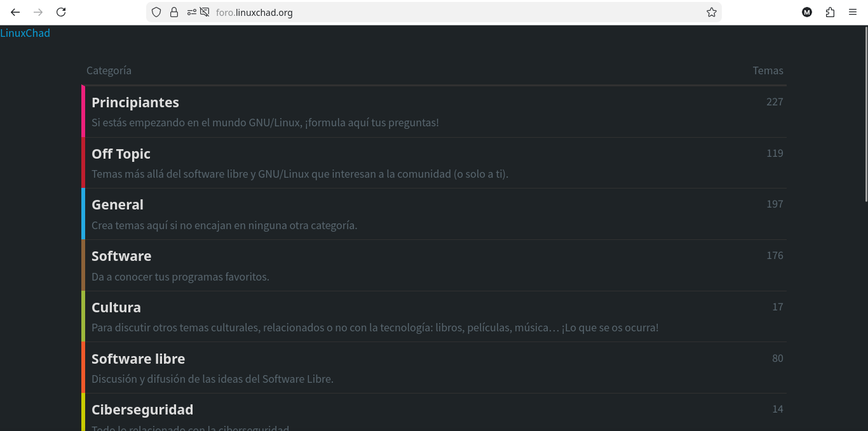Reload the current page

coord(61,12)
